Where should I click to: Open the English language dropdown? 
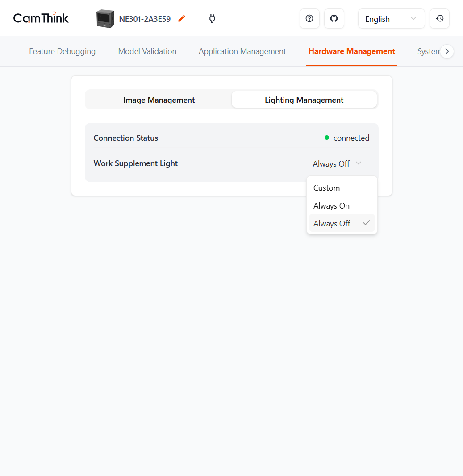(391, 19)
